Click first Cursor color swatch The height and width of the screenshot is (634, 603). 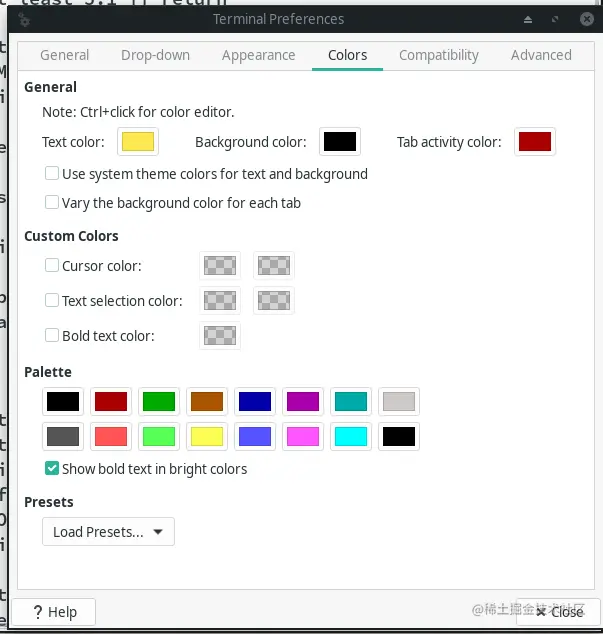coord(220,266)
